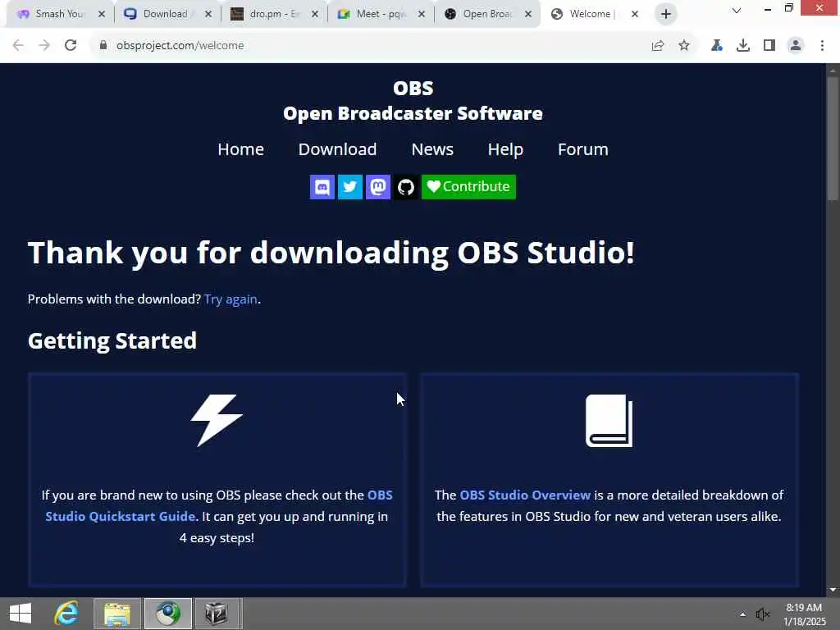Click the green Contribute button

pyautogui.click(x=468, y=187)
